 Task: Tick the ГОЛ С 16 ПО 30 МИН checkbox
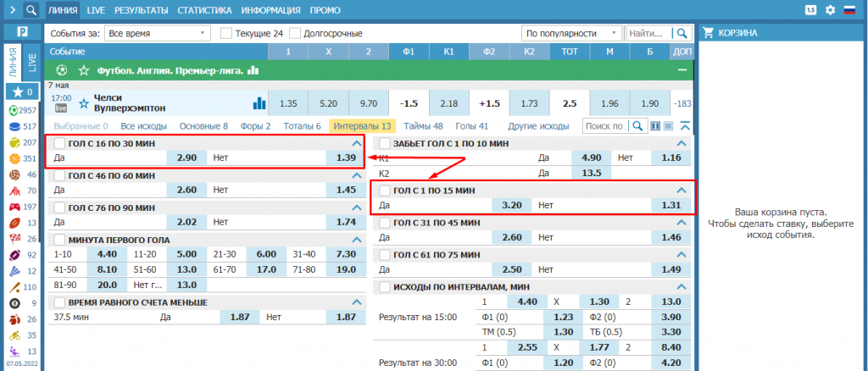pyautogui.click(x=59, y=144)
